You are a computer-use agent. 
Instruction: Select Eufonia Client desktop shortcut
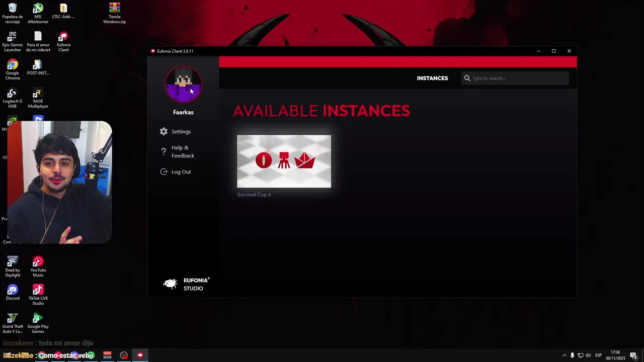[x=63, y=42]
